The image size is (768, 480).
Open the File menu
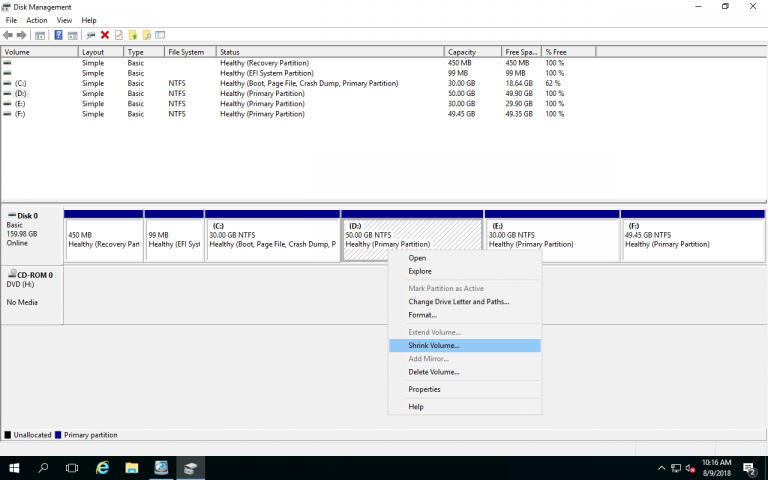[11, 20]
